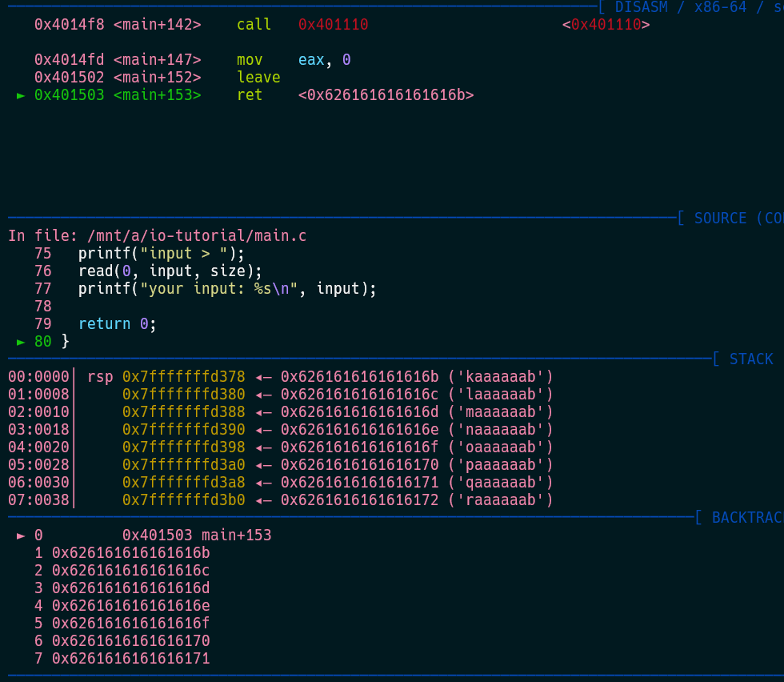
Task: Click the green arrow beside source line 80
Action: point(21,342)
